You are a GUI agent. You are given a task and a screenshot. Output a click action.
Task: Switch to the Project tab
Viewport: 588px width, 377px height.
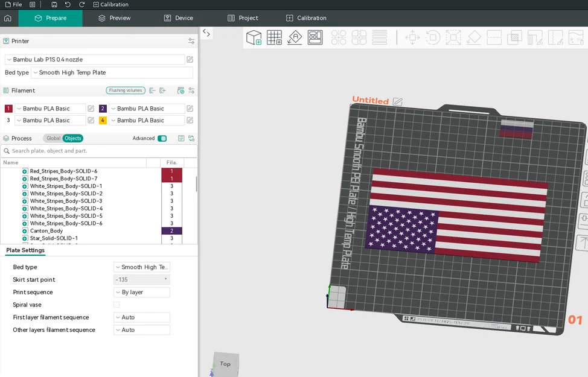click(243, 18)
